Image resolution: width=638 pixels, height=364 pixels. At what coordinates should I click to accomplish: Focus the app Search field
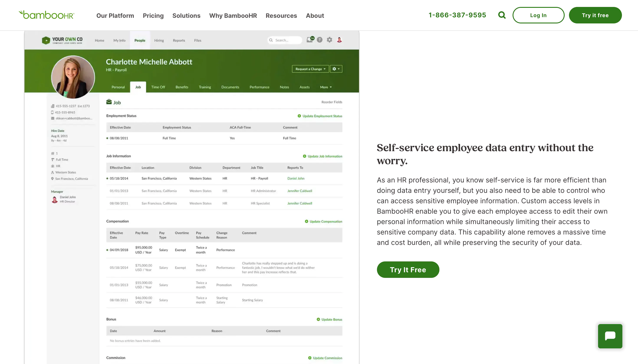click(285, 40)
